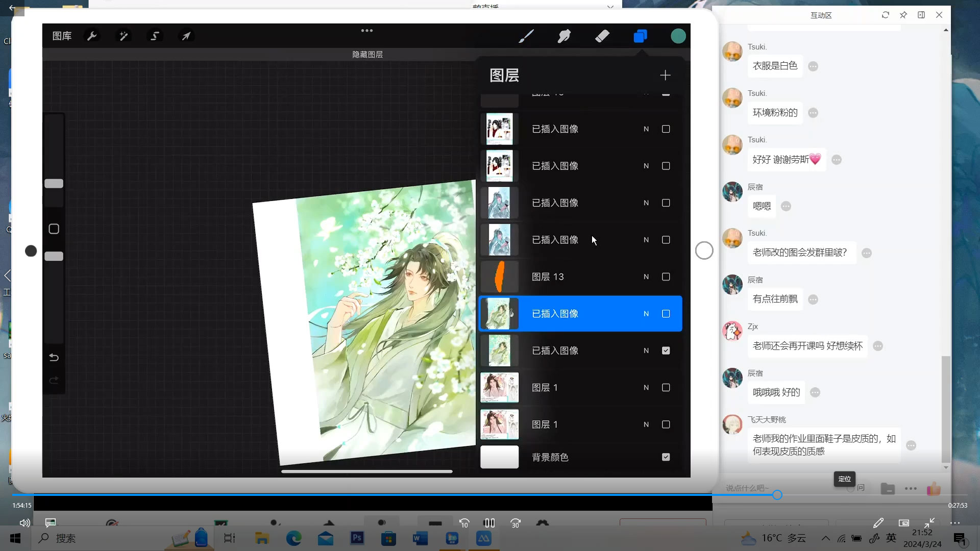Toggle the blue Layers panel icon
Image resolution: width=980 pixels, height=551 pixels.
pos(640,36)
